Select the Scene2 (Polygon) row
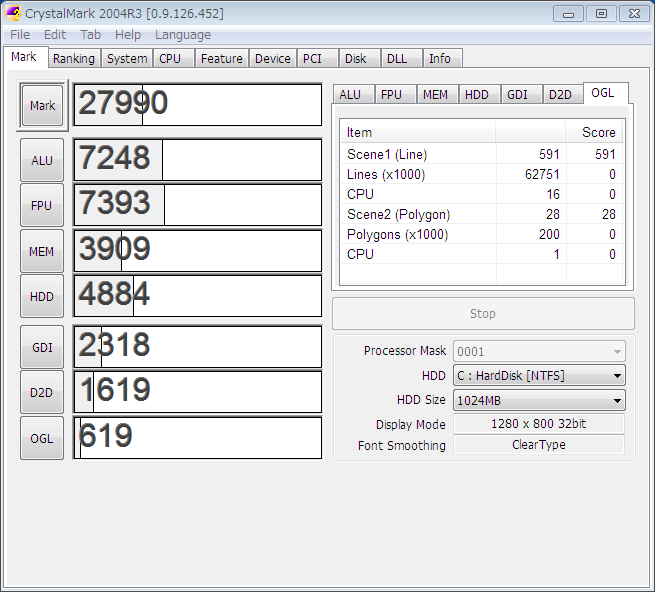Screen dimensions: 655x592 click(482, 214)
